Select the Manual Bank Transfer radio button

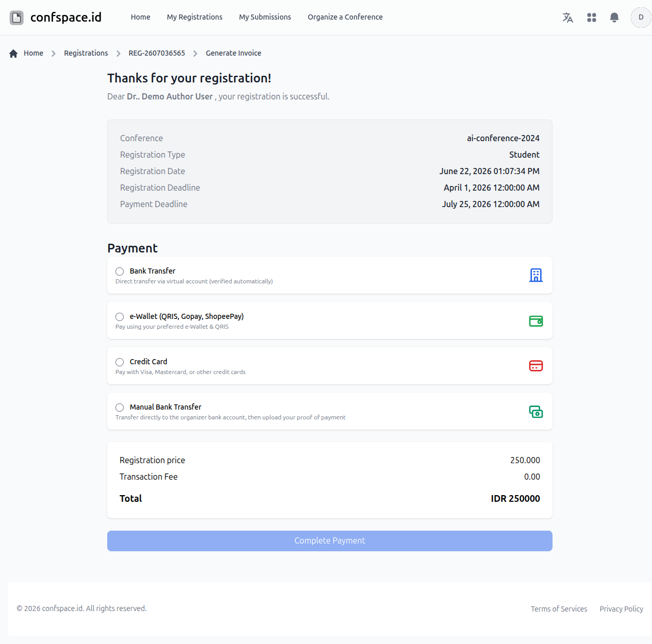click(120, 408)
